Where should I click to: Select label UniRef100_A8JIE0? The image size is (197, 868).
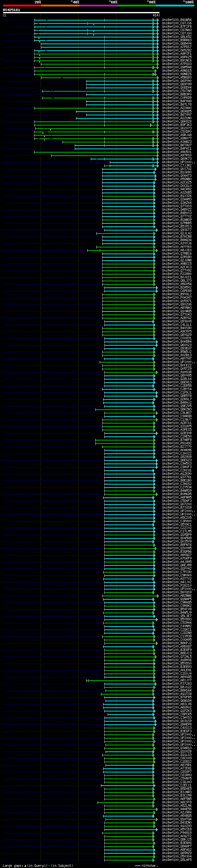(x=177, y=250)
